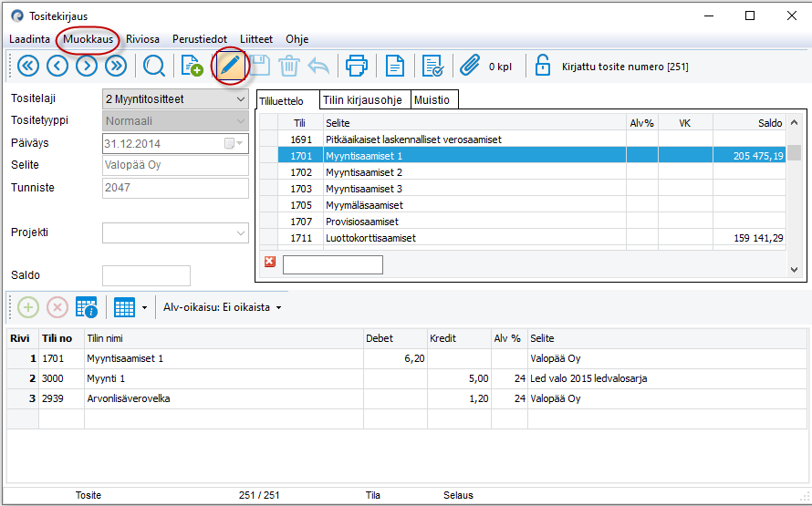Screen dimensions: 812x506
Task: Open the Tositelaji dropdown (2 Myyntitositteet)
Action: tap(241, 98)
